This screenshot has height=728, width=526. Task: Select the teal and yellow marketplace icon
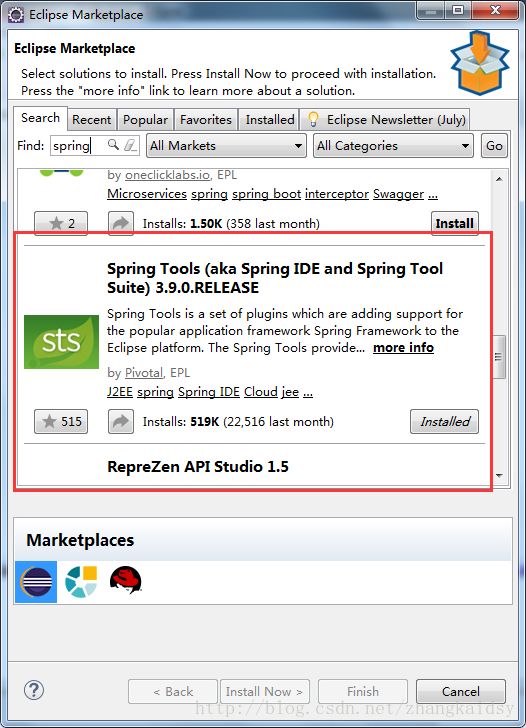tap(81, 582)
